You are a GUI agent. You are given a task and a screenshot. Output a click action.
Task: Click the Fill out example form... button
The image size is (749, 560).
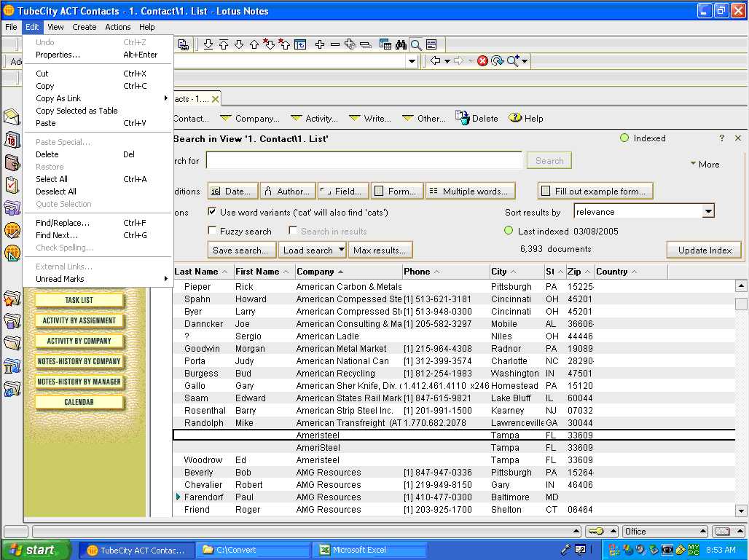click(x=595, y=191)
